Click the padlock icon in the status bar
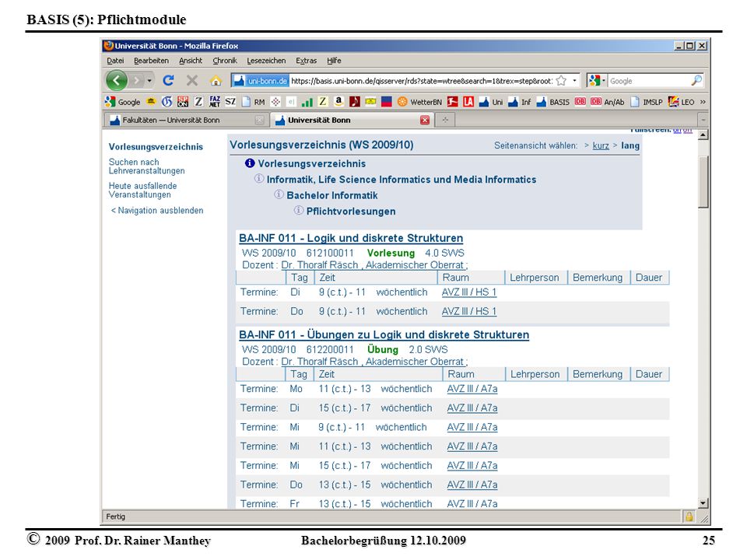This screenshot has height=560, width=747. coord(689,516)
